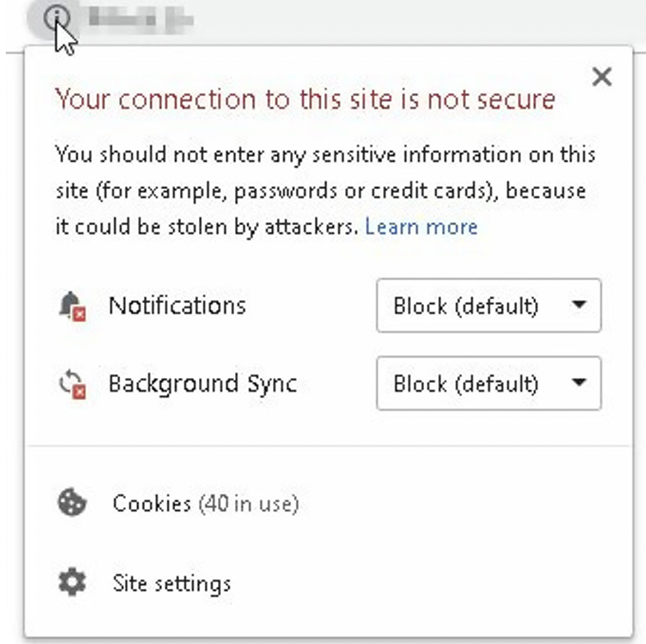This screenshot has width=646, height=644.
Task: Click the blocked Notifications bell icon
Action: [x=72, y=306]
